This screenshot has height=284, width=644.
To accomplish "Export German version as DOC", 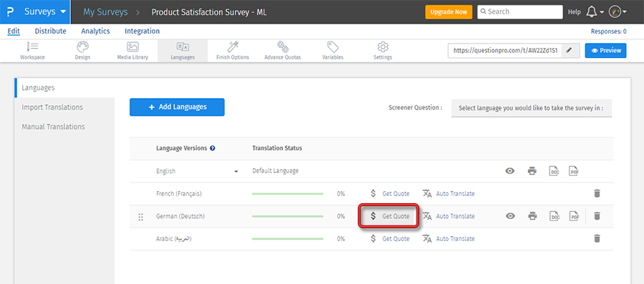I will coord(555,216).
